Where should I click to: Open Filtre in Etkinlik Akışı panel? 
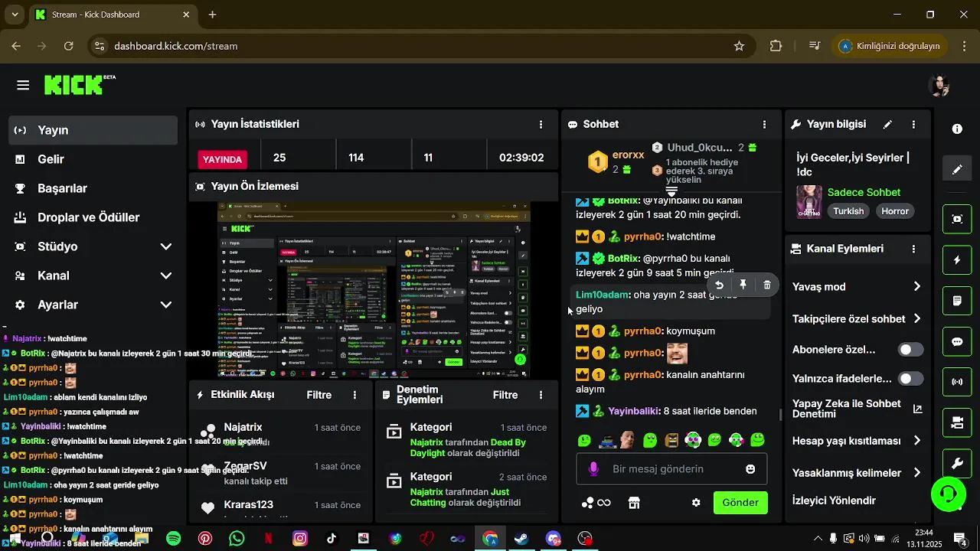[319, 395]
